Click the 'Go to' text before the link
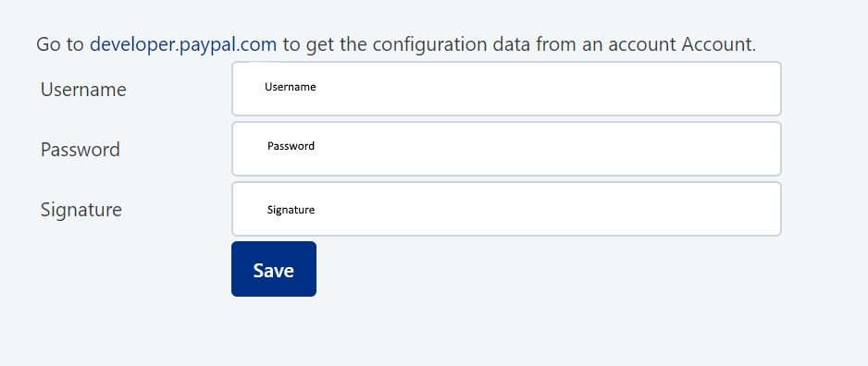868x366 pixels. click(x=60, y=44)
